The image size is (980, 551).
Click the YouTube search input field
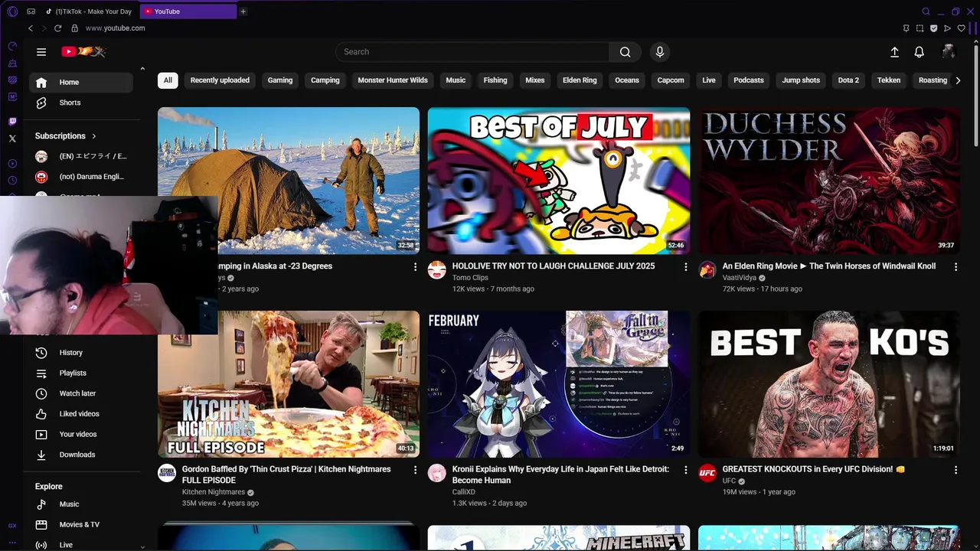click(472, 52)
